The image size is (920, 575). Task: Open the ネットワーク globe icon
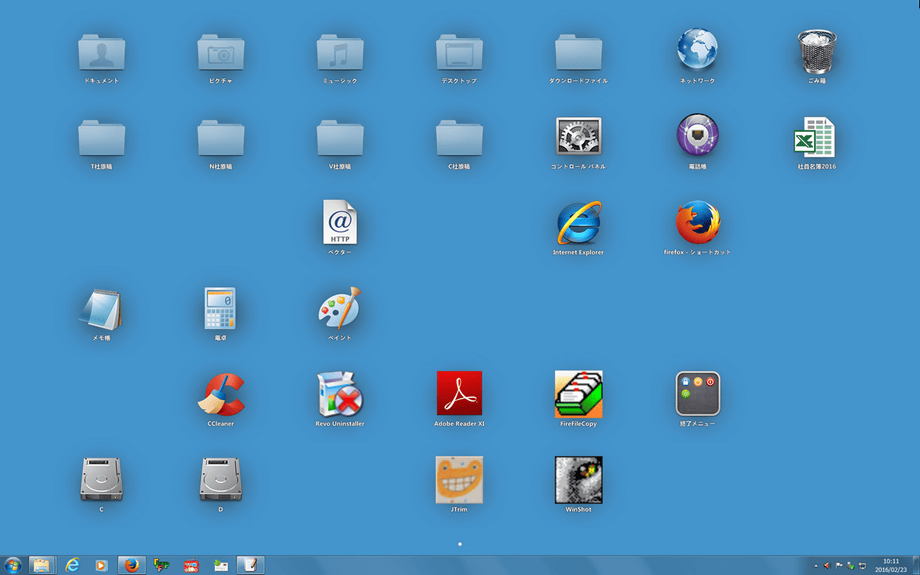[x=698, y=49]
